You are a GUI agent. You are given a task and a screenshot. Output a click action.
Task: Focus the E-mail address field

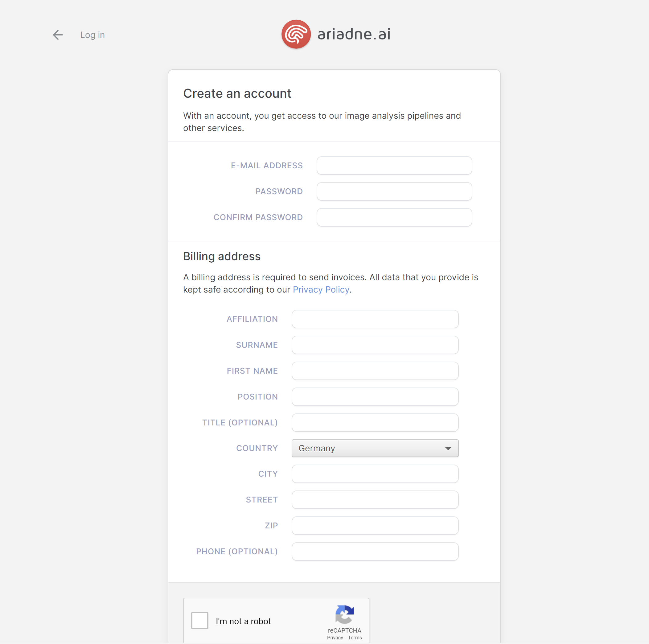click(x=394, y=166)
